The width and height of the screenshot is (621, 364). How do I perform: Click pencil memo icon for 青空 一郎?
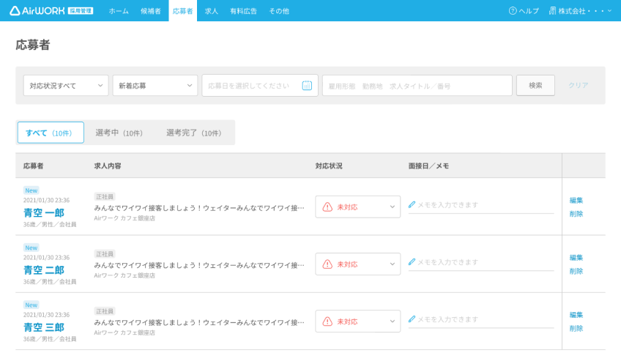coord(412,204)
